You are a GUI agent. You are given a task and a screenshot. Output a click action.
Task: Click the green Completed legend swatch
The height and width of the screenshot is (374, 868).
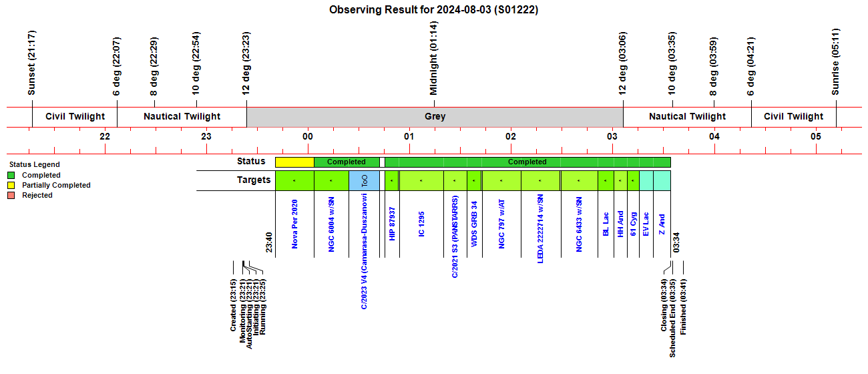[11, 175]
